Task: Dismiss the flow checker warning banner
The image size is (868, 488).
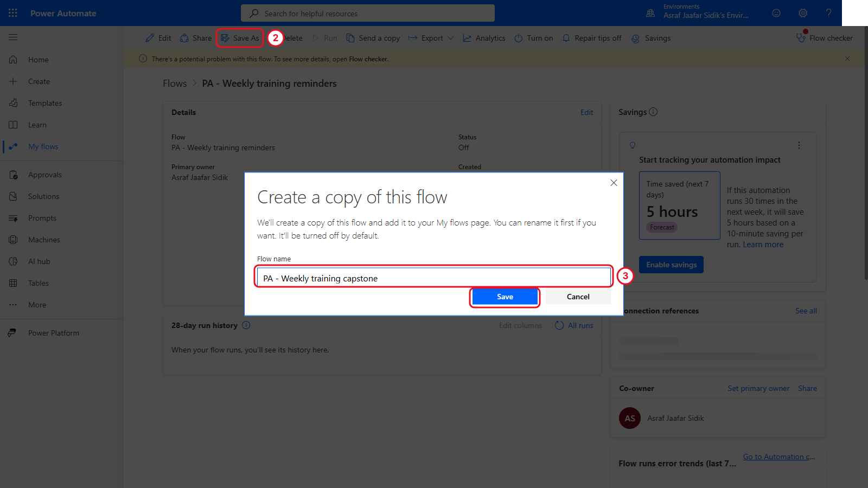Action: (847, 59)
